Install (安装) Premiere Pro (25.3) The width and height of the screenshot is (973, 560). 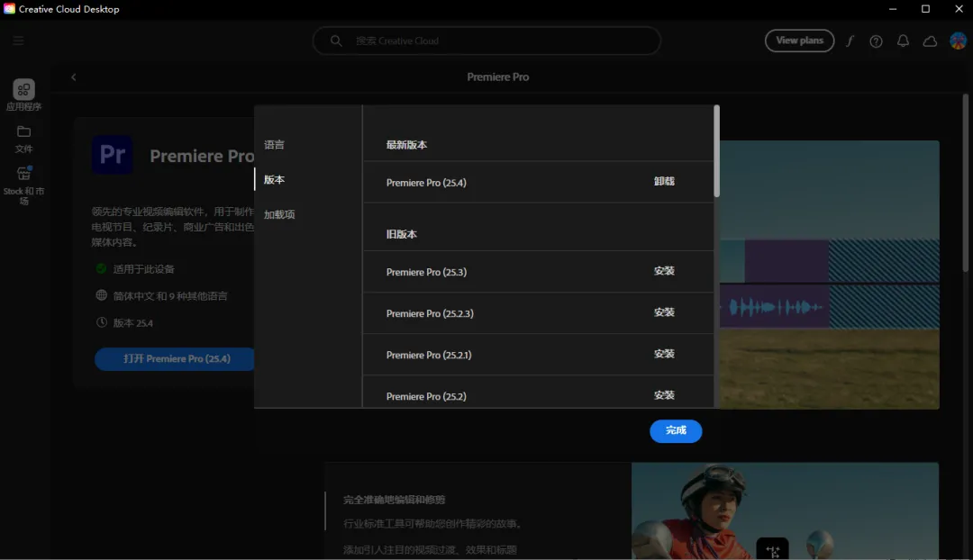point(664,271)
